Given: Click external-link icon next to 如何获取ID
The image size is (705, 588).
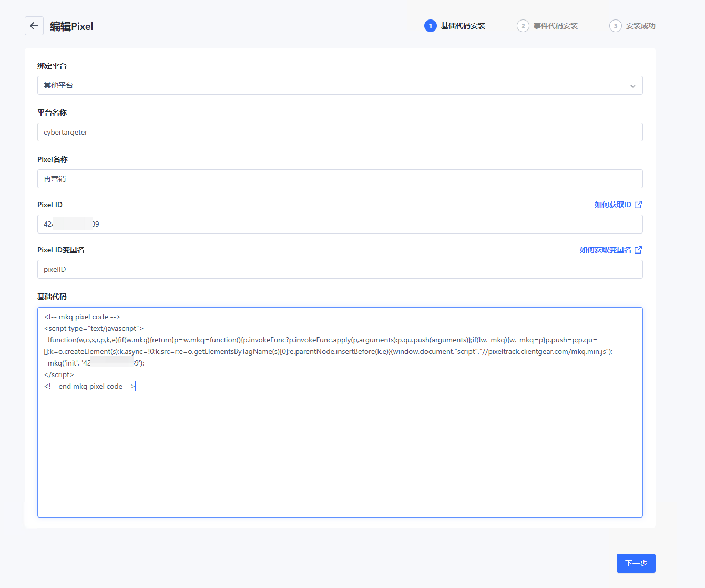Looking at the screenshot, I should 638,205.
